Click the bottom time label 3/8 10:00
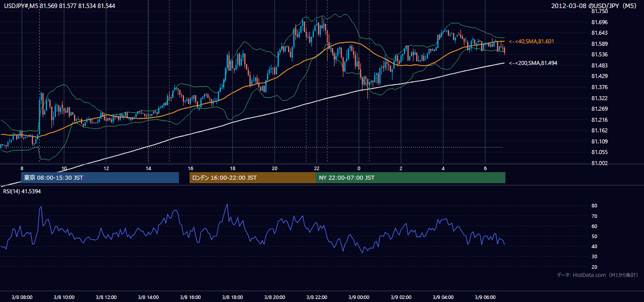 click(64, 297)
